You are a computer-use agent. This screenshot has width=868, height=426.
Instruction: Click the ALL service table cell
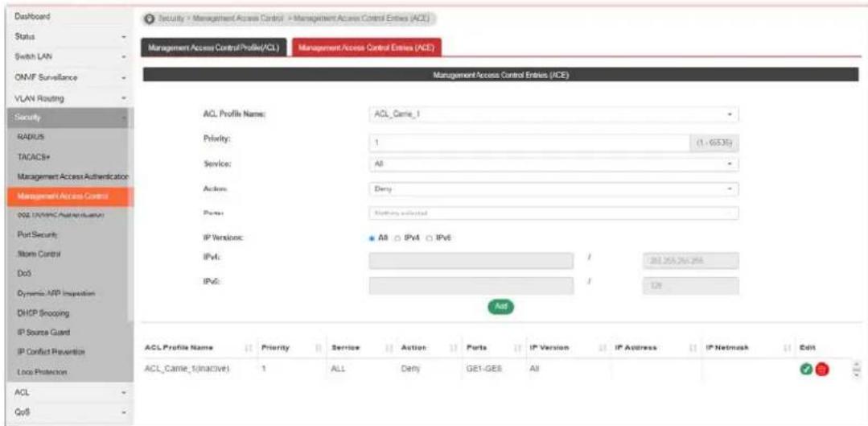[x=337, y=369]
